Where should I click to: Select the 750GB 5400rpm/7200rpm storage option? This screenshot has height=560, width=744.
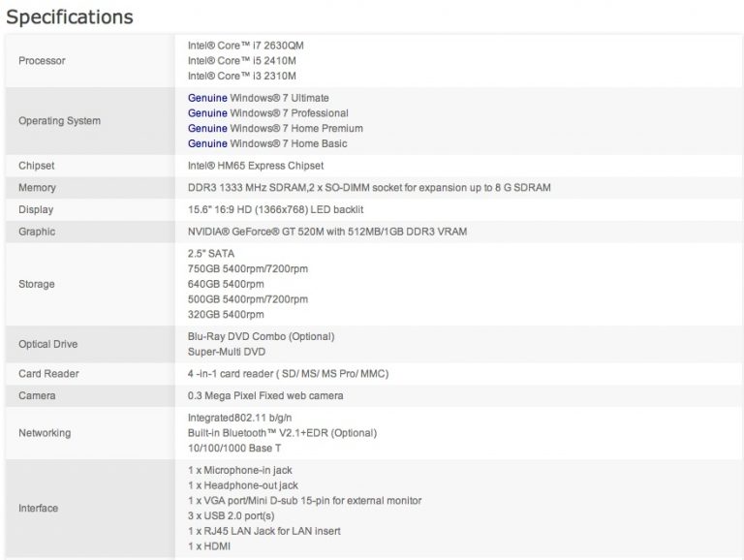[248, 268]
